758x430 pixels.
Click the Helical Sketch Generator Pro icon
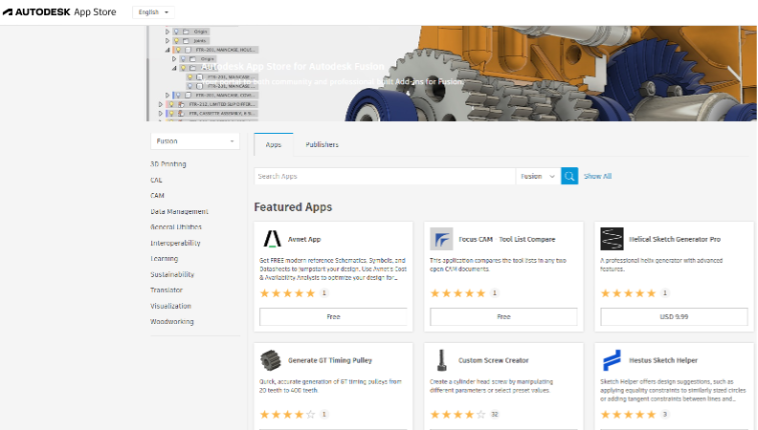tap(611, 239)
